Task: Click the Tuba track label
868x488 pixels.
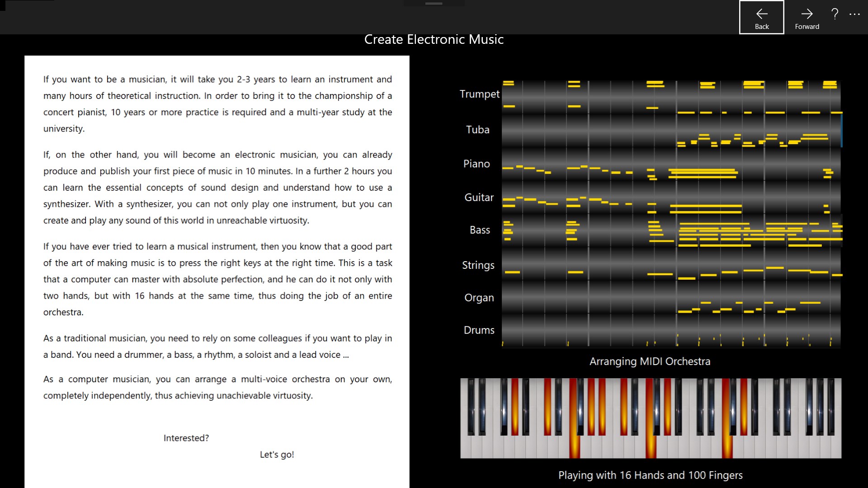Action: (x=478, y=130)
